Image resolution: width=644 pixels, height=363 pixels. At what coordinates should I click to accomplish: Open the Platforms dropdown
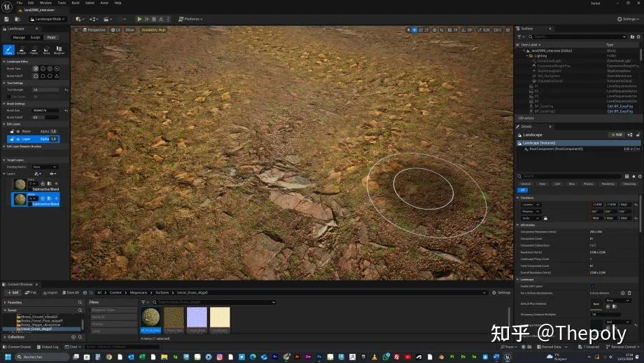point(190,19)
